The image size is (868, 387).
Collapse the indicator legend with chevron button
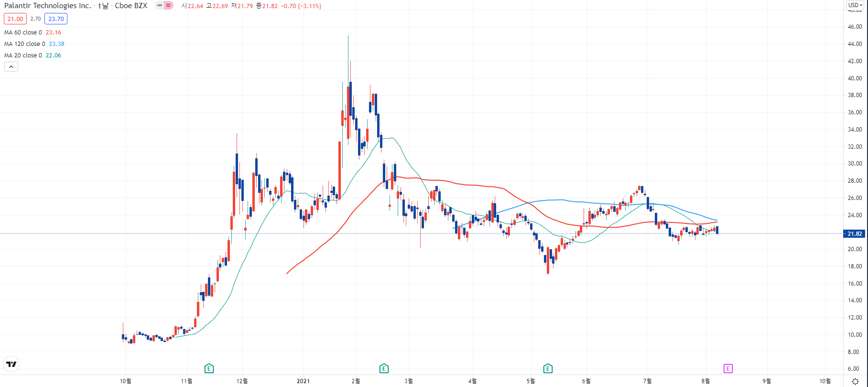point(11,67)
